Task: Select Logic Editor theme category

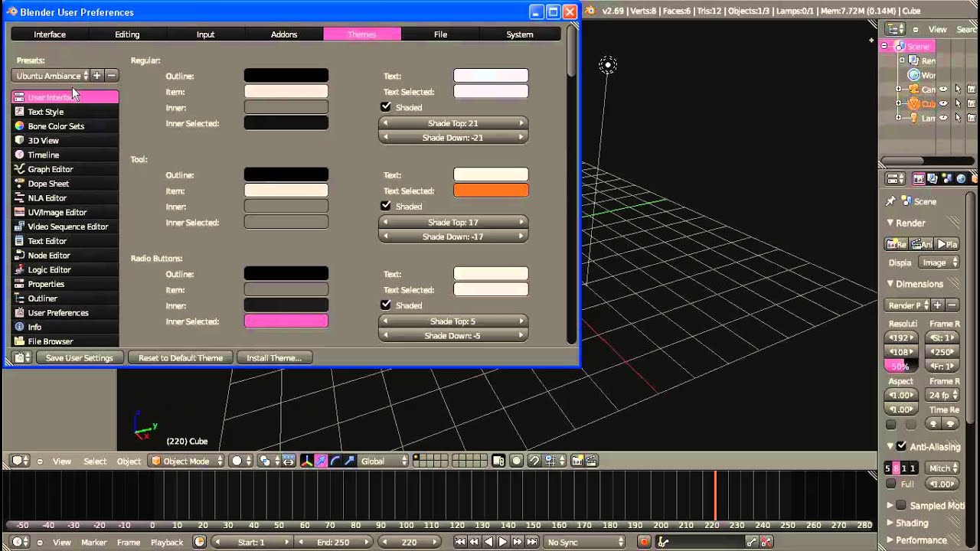Action: point(65,269)
